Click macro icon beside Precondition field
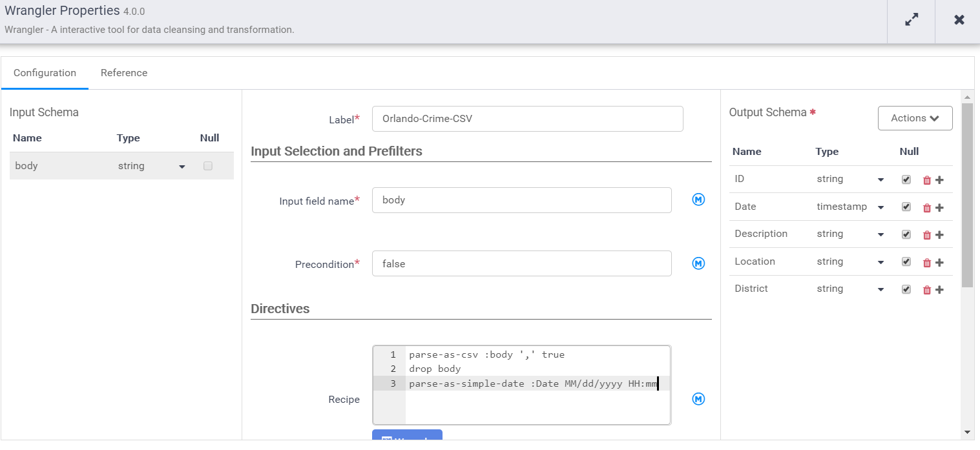980x450 pixels. pyautogui.click(x=698, y=263)
